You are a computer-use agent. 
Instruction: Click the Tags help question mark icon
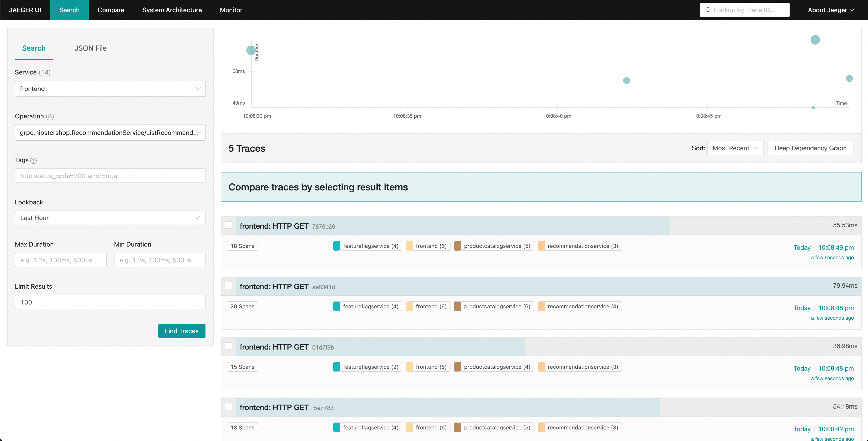click(x=33, y=161)
